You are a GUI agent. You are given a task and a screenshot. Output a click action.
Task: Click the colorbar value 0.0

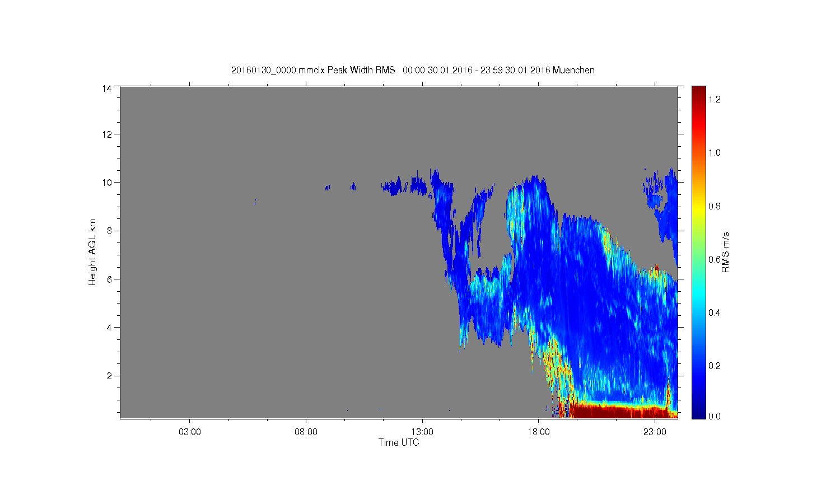[x=715, y=416]
